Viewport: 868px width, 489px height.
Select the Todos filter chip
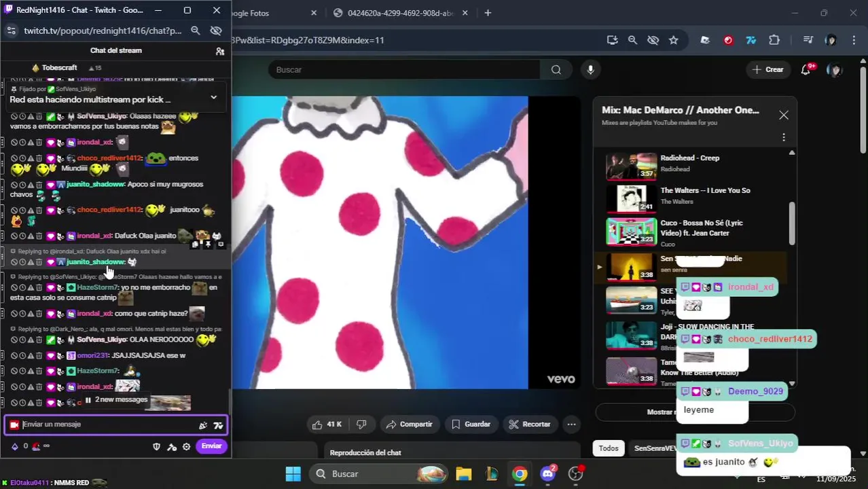pos(609,448)
